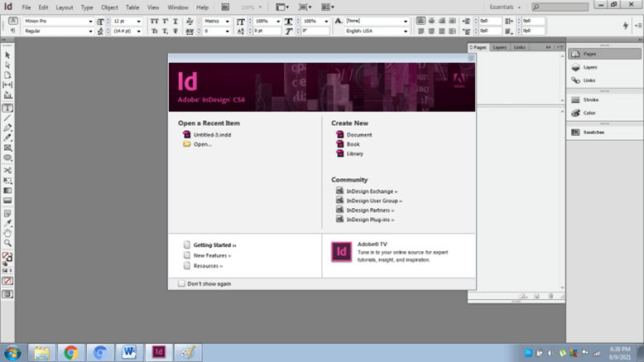This screenshot has width=644, height=362.
Task: Click the search field in application bar
Action: (560, 7)
